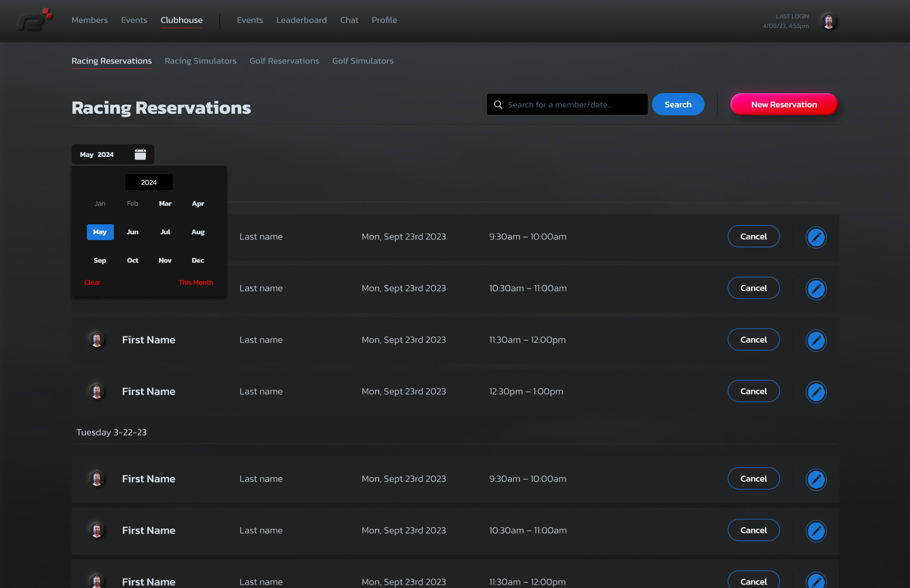This screenshot has width=910, height=588.
Task: Switch to Golf Simulators tab
Action: click(x=363, y=61)
